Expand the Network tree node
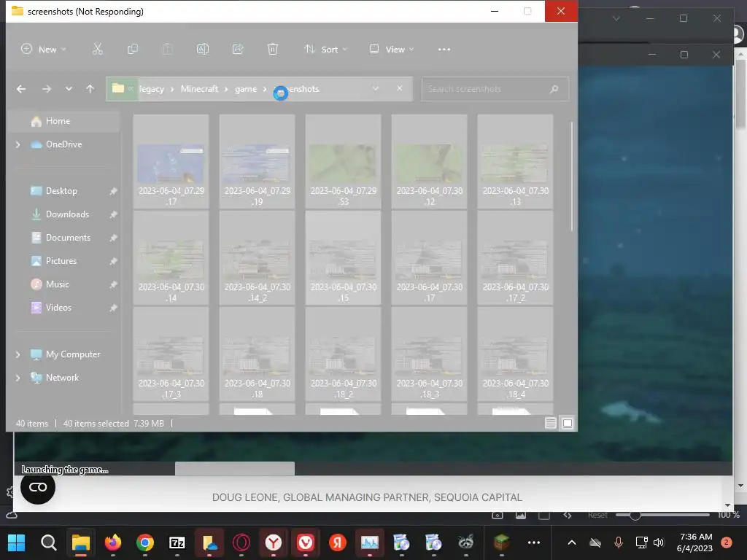This screenshot has height=560, width=747. click(18, 378)
